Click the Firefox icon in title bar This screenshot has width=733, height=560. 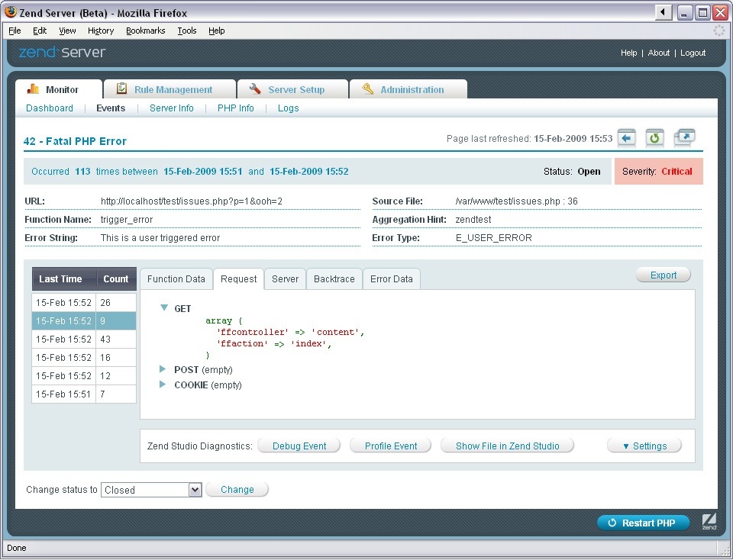click(x=10, y=11)
